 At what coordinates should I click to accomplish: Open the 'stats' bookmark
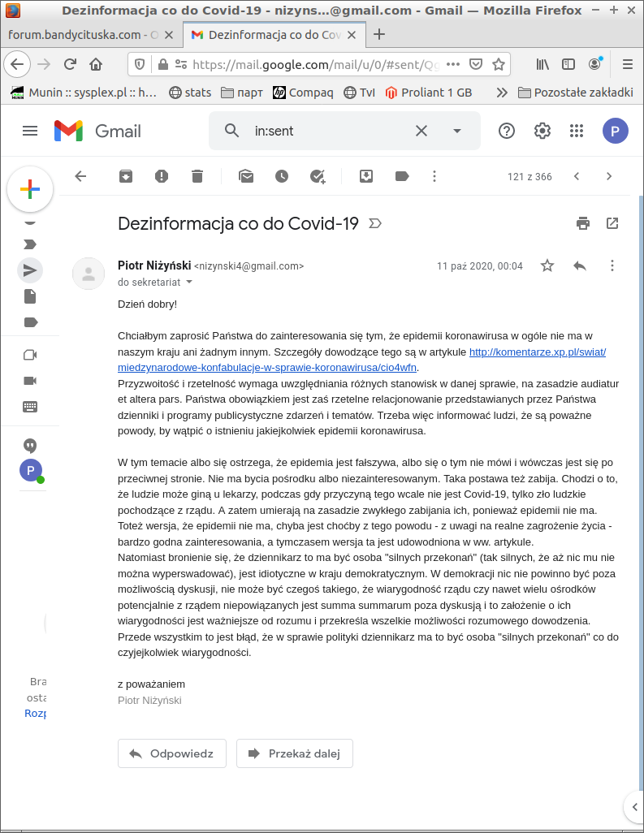click(x=190, y=93)
